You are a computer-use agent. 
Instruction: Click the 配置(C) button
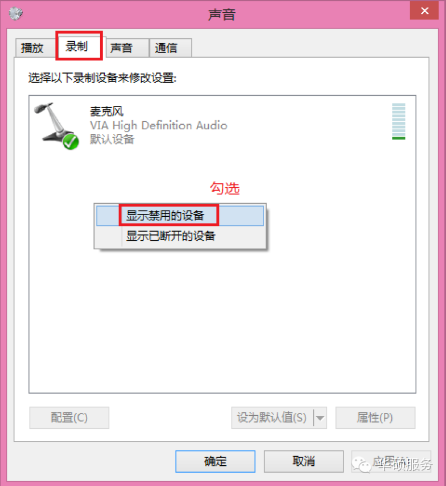coord(69,417)
